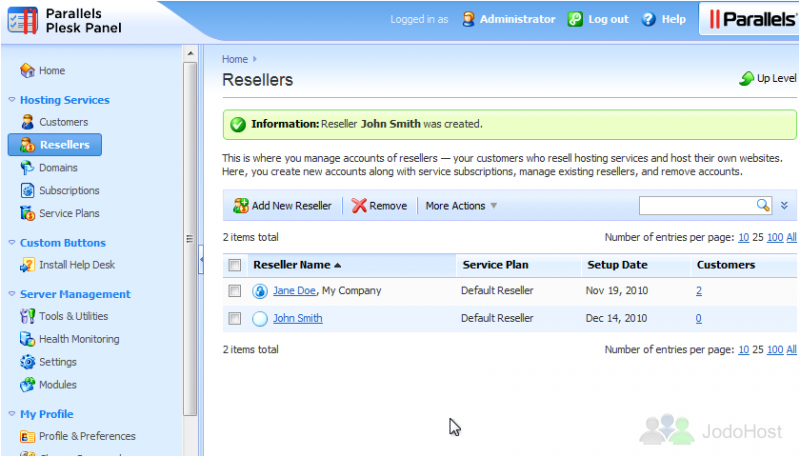The width and height of the screenshot is (800, 457).
Task: Click the Health Monitoring icon
Action: click(x=27, y=339)
